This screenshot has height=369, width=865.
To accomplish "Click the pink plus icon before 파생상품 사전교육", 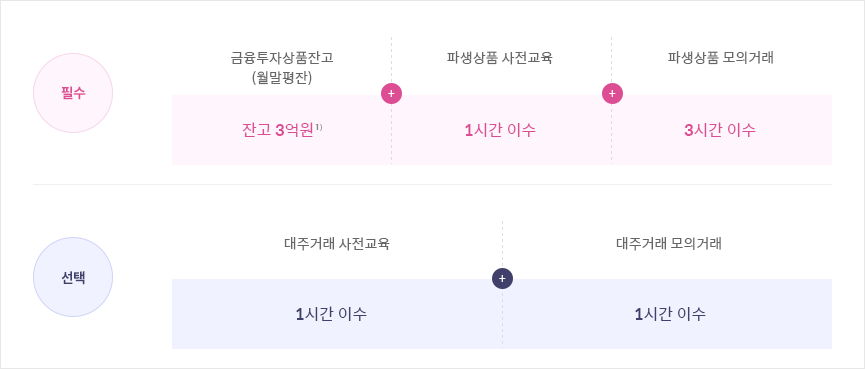I will pos(391,94).
